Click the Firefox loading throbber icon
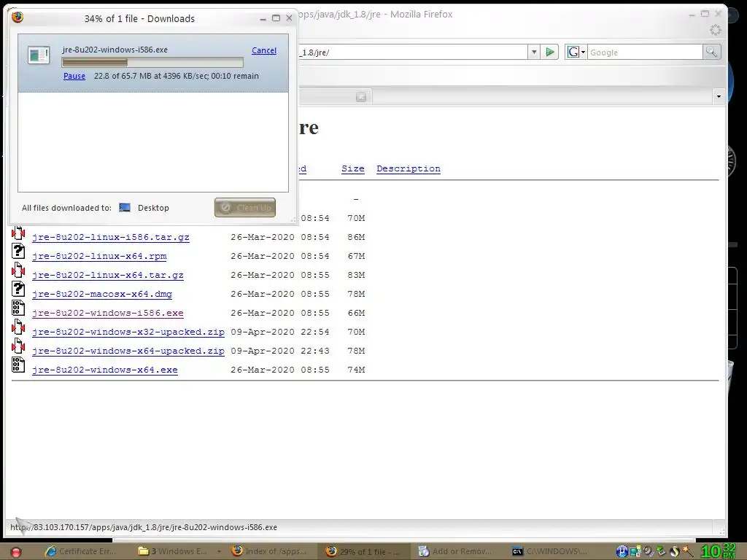The width and height of the screenshot is (747, 560). (x=715, y=30)
